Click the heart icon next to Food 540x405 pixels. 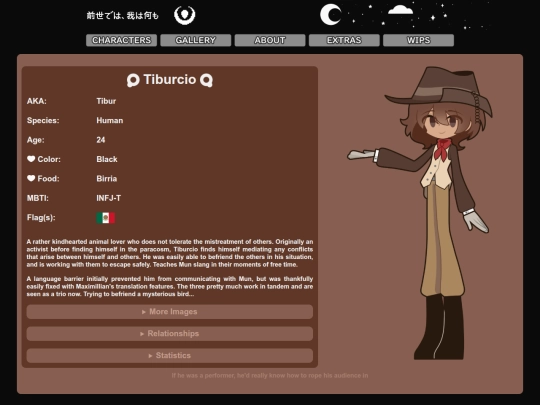point(31,178)
